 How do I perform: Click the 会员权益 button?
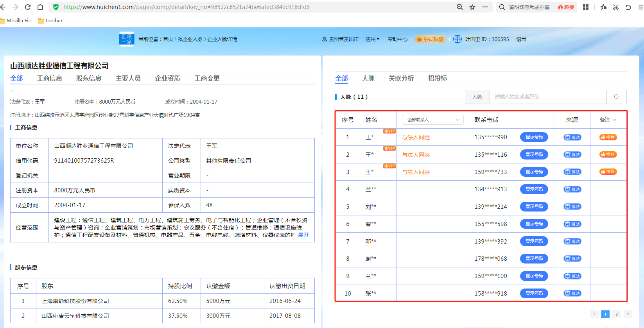click(x=430, y=39)
